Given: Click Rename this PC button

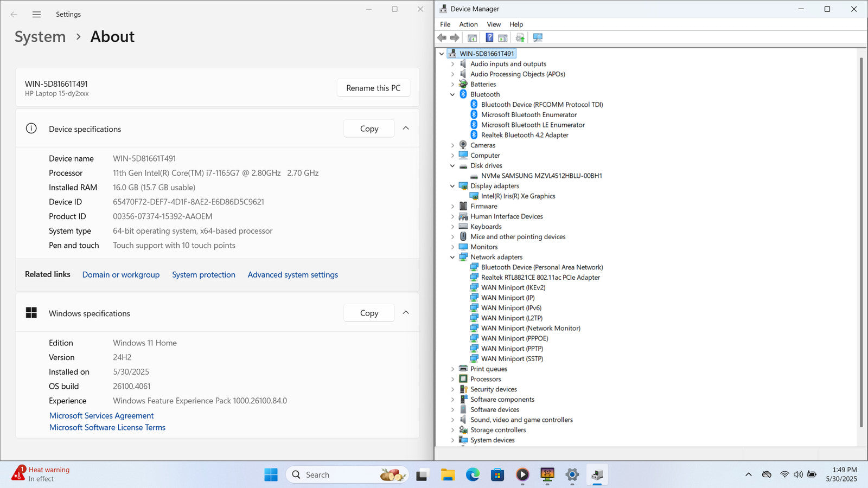Looking at the screenshot, I should [x=373, y=88].
